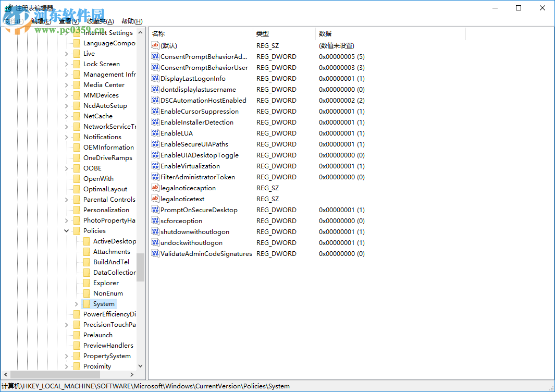The width and height of the screenshot is (555, 392).
Task: Click the DWORD icon for ConsentPromptBehaviorAdmin
Action: tap(155, 56)
